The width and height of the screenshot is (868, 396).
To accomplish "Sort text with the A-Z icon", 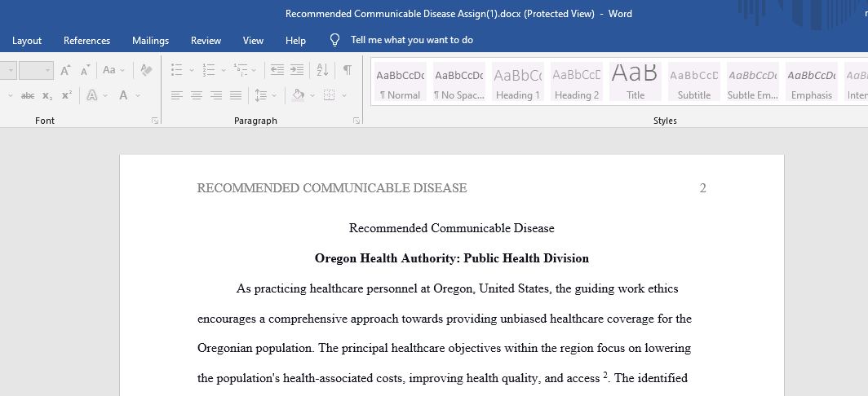I will pos(323,70).
